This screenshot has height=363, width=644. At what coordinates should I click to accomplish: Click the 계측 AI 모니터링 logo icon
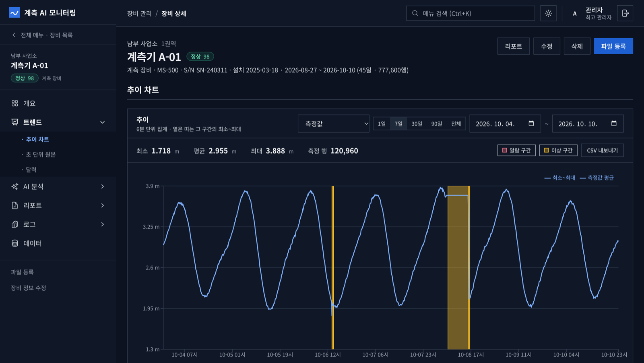pyautogui.click(x=14, y=12)
